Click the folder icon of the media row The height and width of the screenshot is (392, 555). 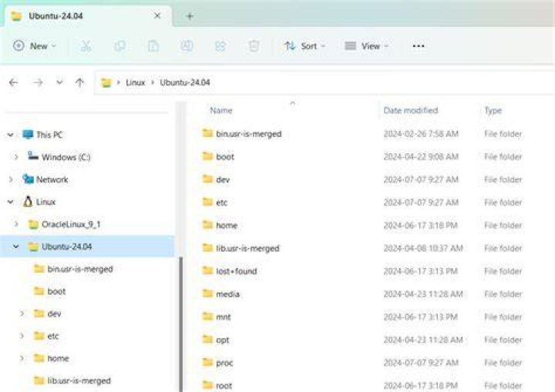[x=207, y=293]
